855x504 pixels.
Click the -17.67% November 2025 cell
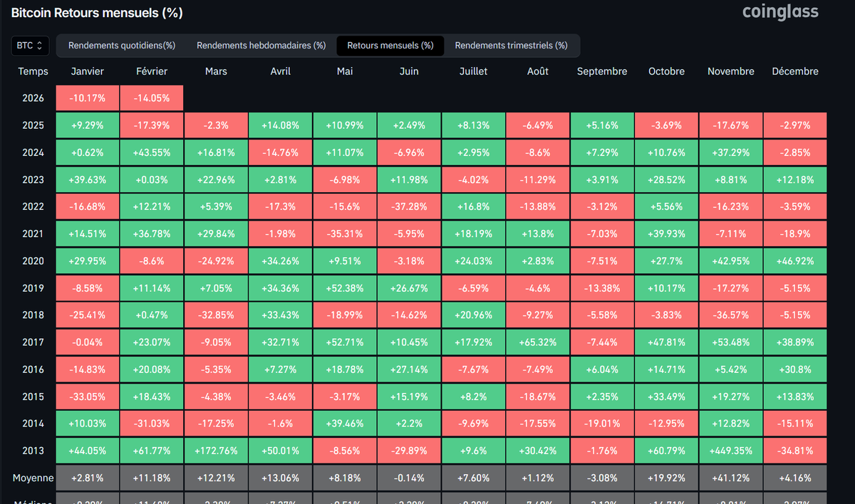[731, 125]
